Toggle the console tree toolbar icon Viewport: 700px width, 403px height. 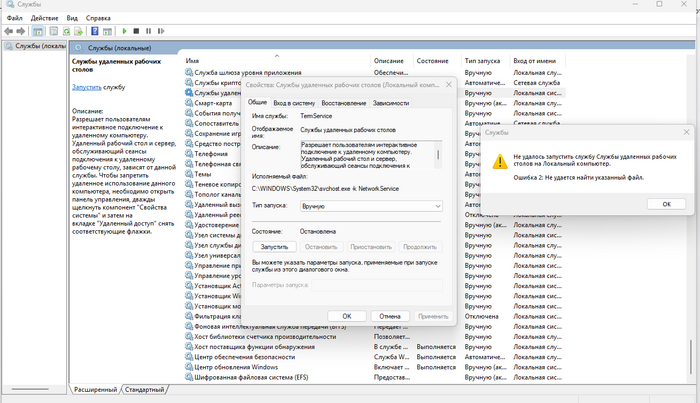38,31
